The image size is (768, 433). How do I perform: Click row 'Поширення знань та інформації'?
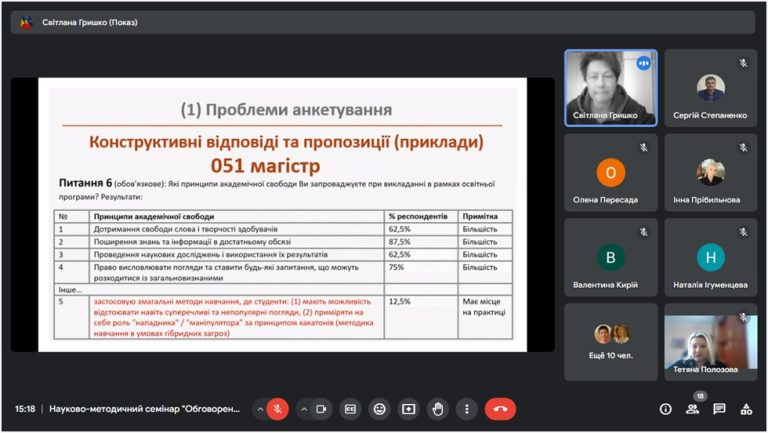click(x=283, y=242)
